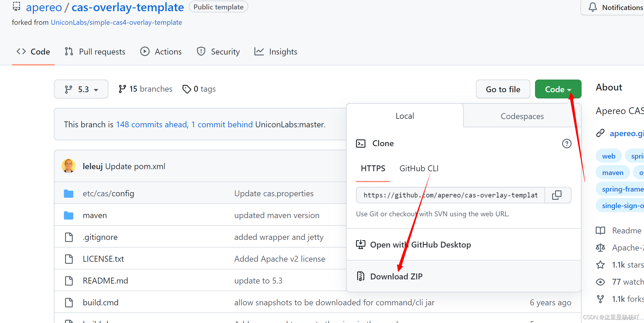Open the LICENSE.txt file

coord(103,259)
